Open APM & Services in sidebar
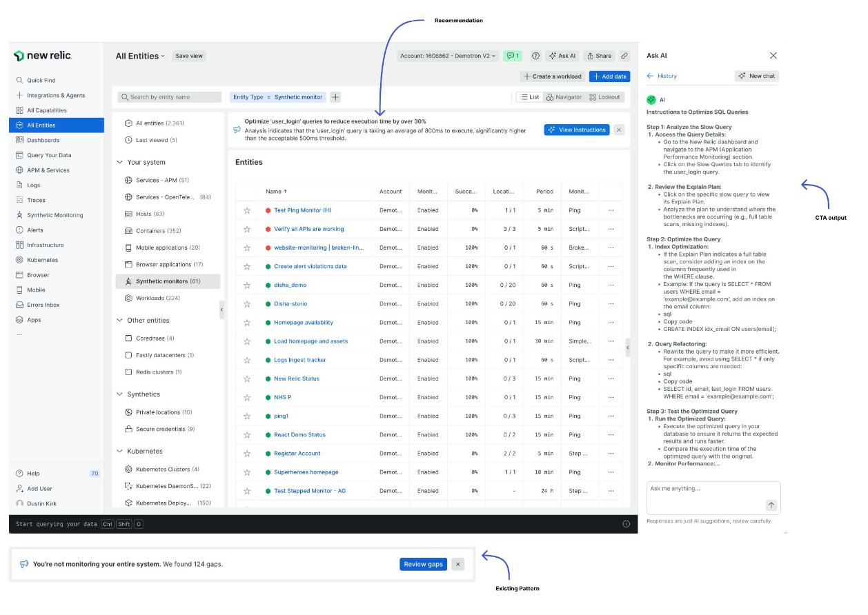 click(x=48, y=170)
